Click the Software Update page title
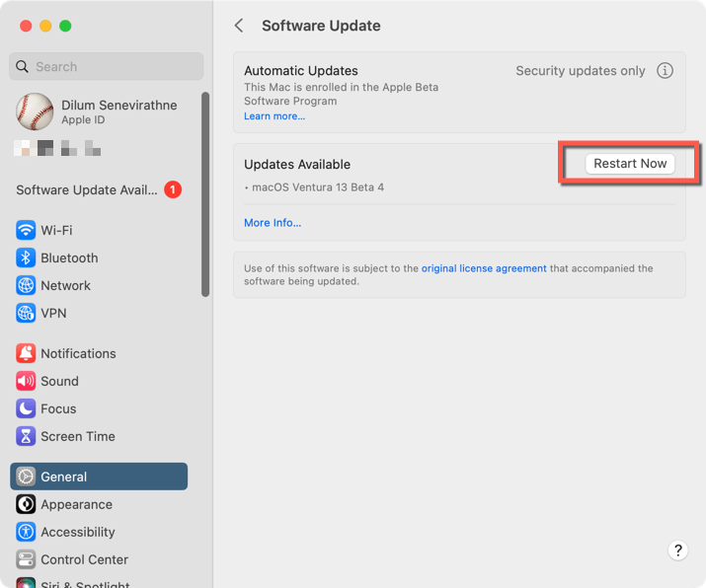This screenshot has height=588, width=706. (x=321, y=26)
